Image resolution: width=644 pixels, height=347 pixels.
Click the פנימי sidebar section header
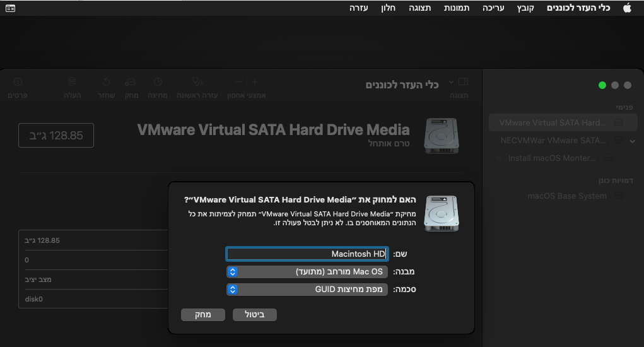(624, 107)
